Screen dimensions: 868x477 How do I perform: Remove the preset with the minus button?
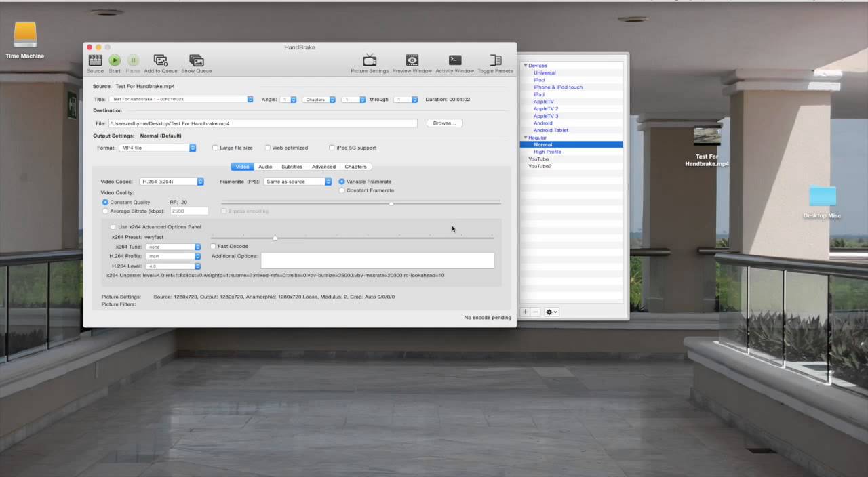coord(535,312)
